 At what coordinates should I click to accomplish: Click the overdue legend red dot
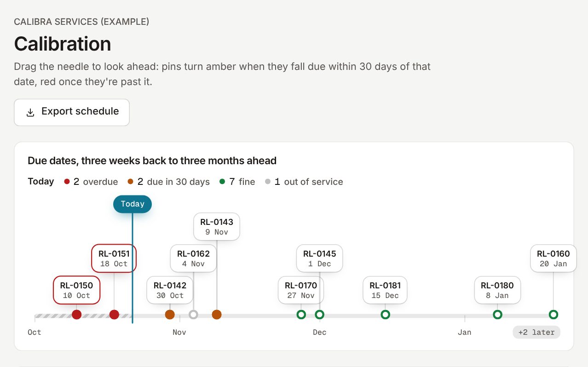(67, 182)
